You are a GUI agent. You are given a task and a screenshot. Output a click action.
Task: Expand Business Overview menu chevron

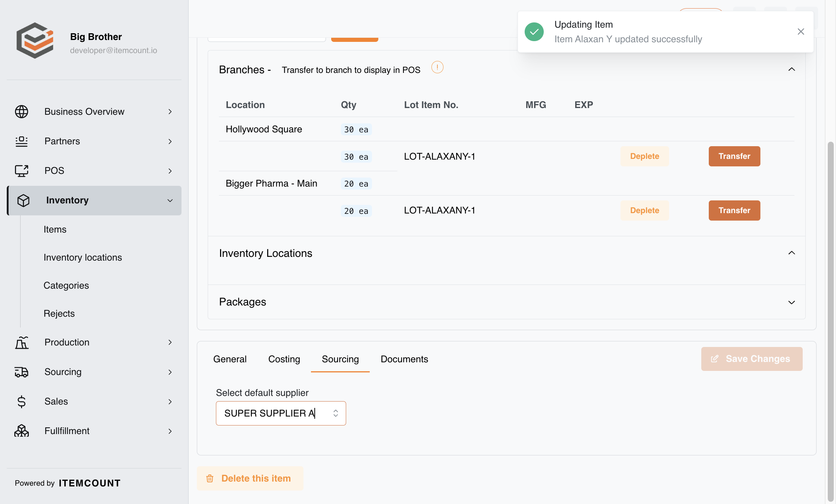click(x=170, y=112)
